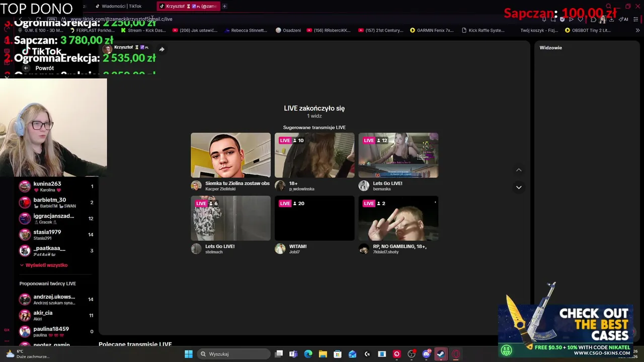Open the (157) 21st Century... bookmark
This screenshot has height=362, width=644.
pyautogui.click(x=381, y=30)
